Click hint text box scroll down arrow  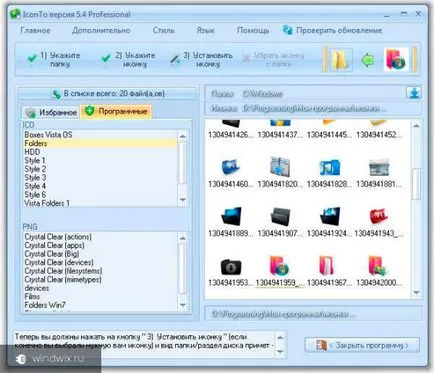pos(280,352)
